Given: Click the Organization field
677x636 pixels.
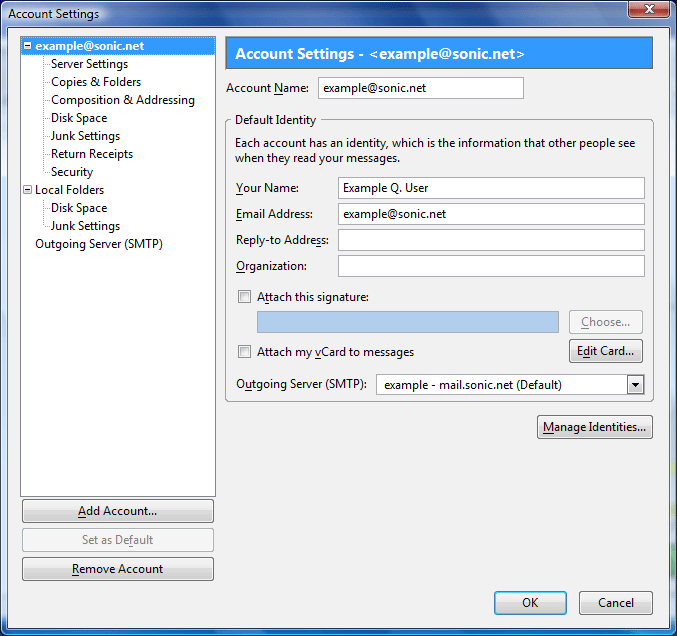Looking at the screenshot, I should click(x=491, y=266).
